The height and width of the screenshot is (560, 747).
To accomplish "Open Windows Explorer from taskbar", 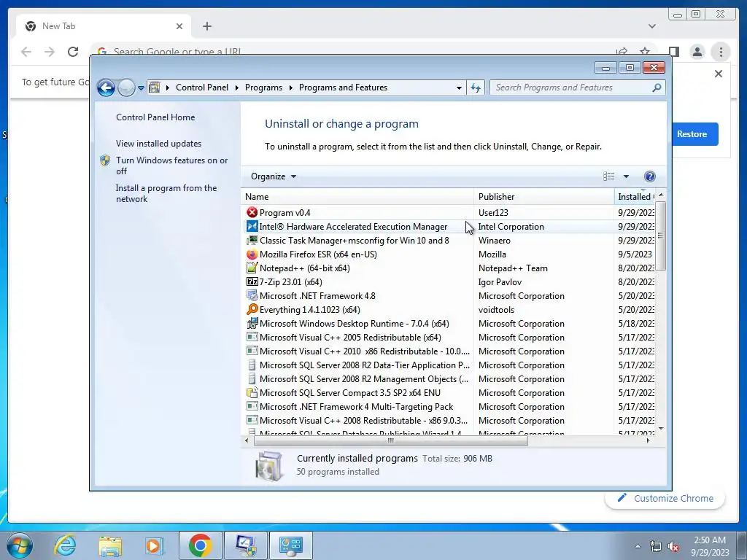I will point(109,545).
